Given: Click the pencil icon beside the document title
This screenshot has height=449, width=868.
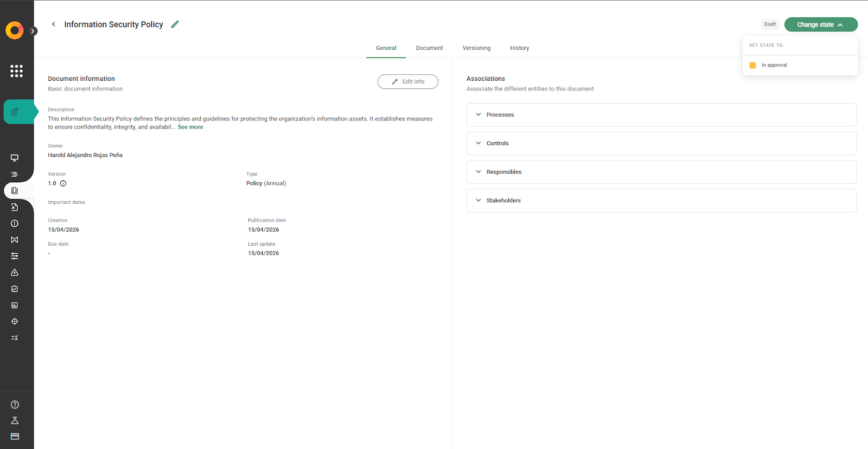Looking at the screenshot, I should click(175, 24).
